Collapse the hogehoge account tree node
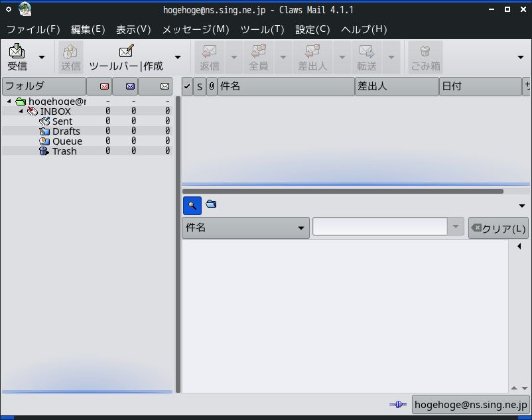The height and width of the screenshot is (420, 532). pyautogui.click(x=9, y=101)
